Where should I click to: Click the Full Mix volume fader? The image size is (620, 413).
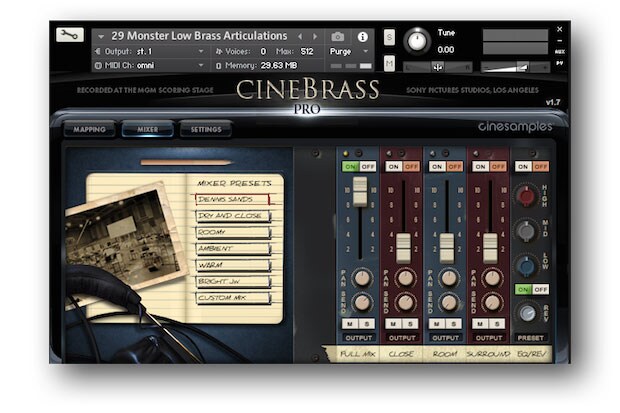pyautogui.click(x=360, y=191)
